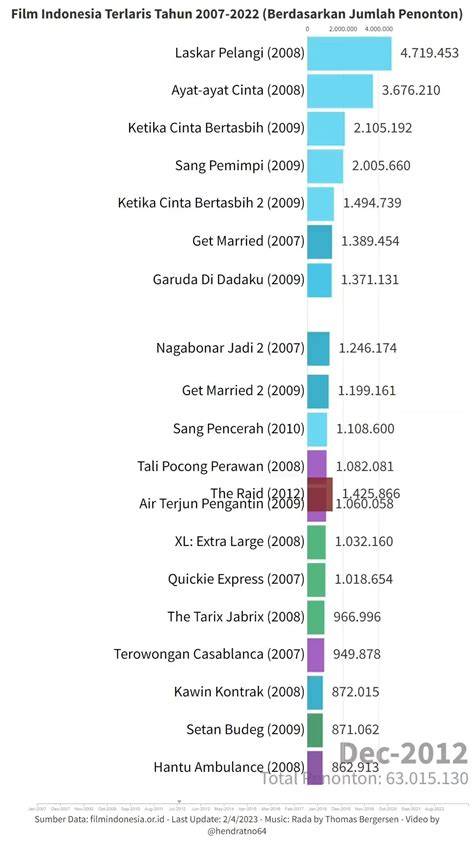This screenshot has width=474, height=842.
Task: Click the @hendratno64 handle
Action: [x=237, y=831]
